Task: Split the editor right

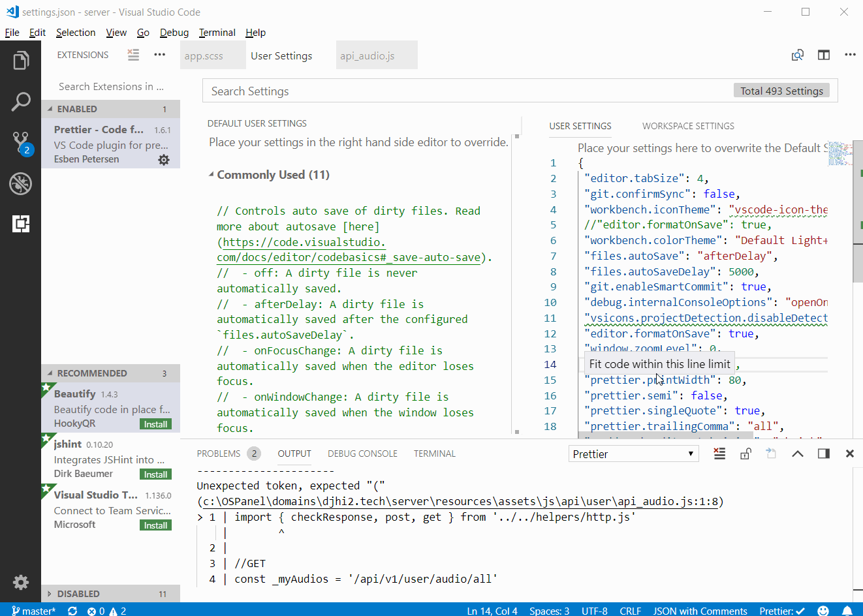Action: pos(824,55)
